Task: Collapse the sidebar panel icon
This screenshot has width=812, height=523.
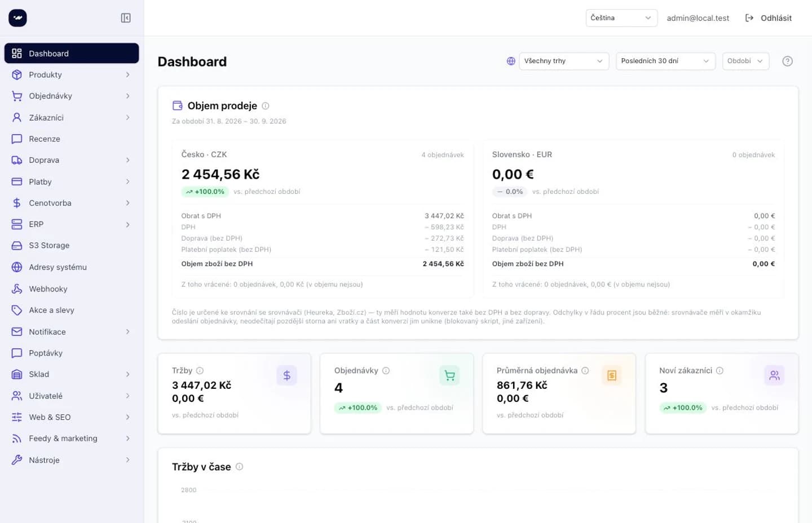Action: coord(126,18)
